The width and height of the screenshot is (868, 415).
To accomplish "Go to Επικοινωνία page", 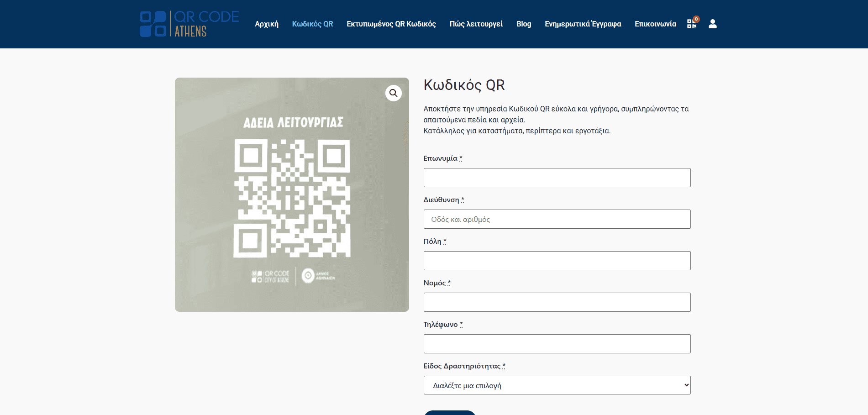I will click(x=655, y=24).
